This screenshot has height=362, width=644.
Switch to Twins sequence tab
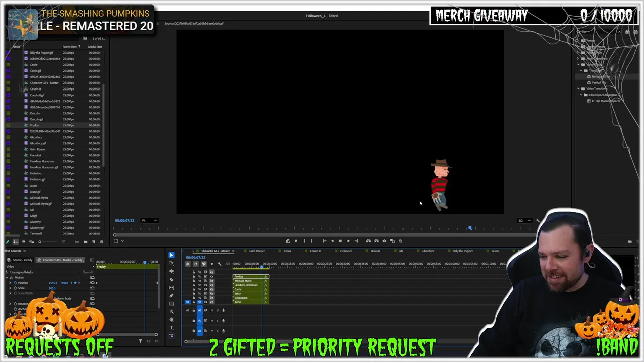(x=287, y=251)
